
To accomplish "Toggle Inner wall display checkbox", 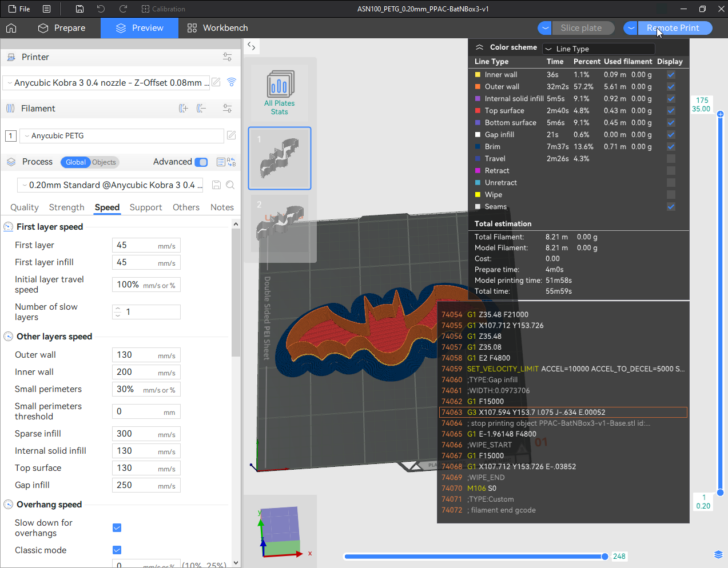I will tap(671, 74).
